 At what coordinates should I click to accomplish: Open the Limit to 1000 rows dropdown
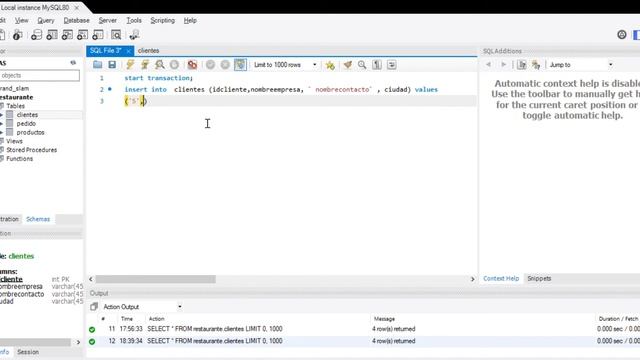coord(285,65)
